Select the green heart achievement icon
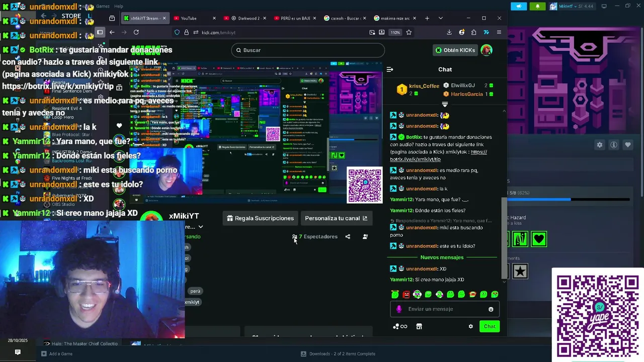 pos(539,239)
